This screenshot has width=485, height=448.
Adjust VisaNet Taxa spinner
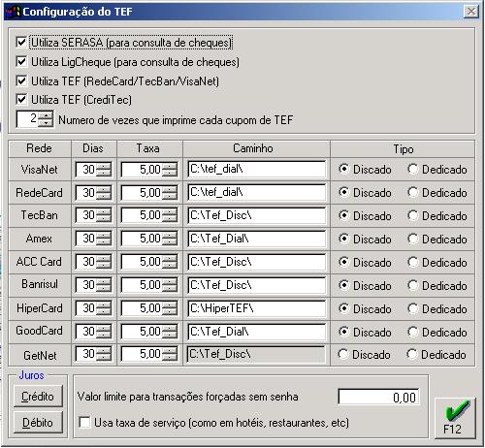click(x=170, y=170)
